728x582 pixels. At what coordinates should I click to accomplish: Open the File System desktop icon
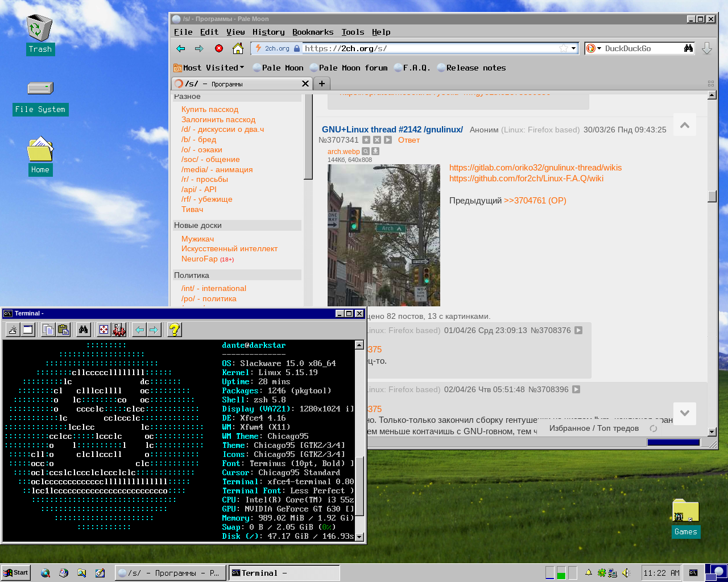40,98
